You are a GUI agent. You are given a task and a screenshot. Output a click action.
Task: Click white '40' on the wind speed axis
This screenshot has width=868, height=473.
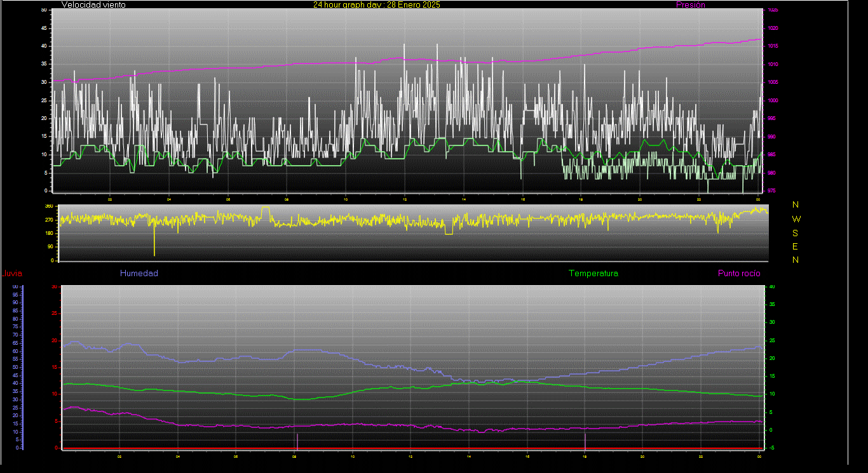(x=43, y=46)
